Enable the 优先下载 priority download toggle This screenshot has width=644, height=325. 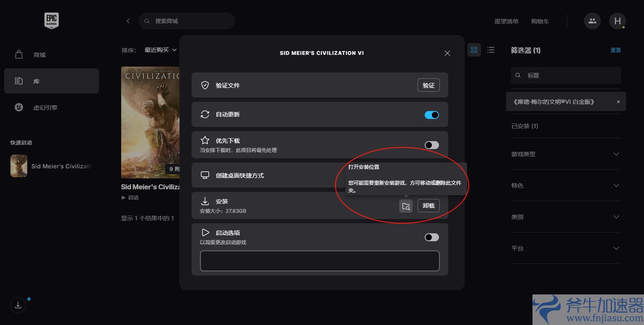(x=431, y=145)
